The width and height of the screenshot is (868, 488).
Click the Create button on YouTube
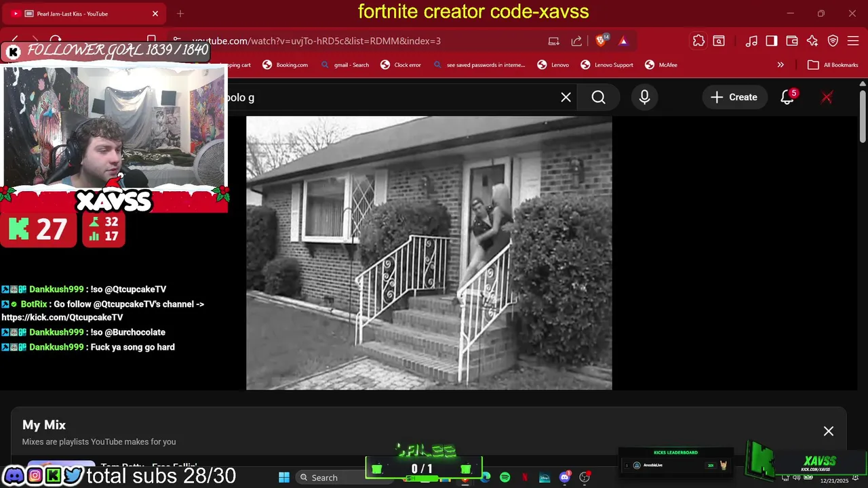point(734,97)
